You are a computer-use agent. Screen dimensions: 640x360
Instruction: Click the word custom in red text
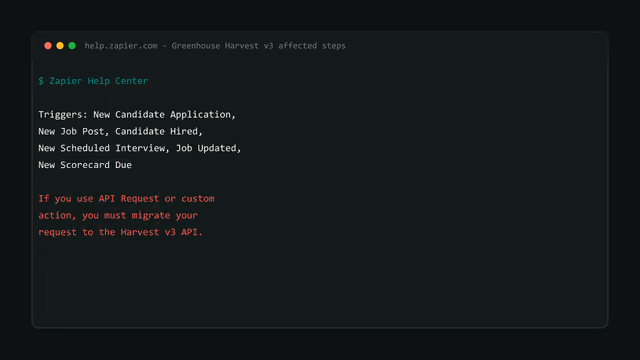pyautogui.click(x=198, y=199)
